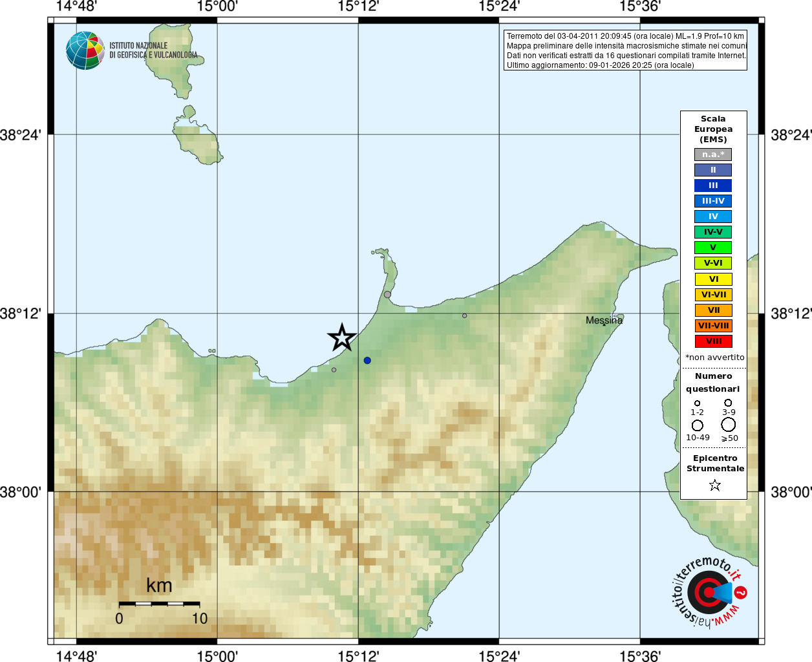Screen dimensions: 812x662
Task: Click the largest legend circle labeled ≥50
Action: (729, 425)
